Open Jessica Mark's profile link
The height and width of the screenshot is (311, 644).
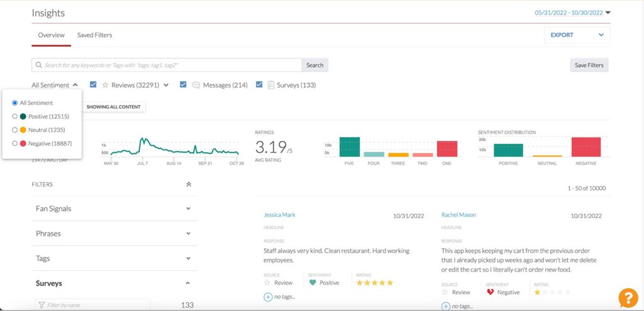click(x=279, y=215)
